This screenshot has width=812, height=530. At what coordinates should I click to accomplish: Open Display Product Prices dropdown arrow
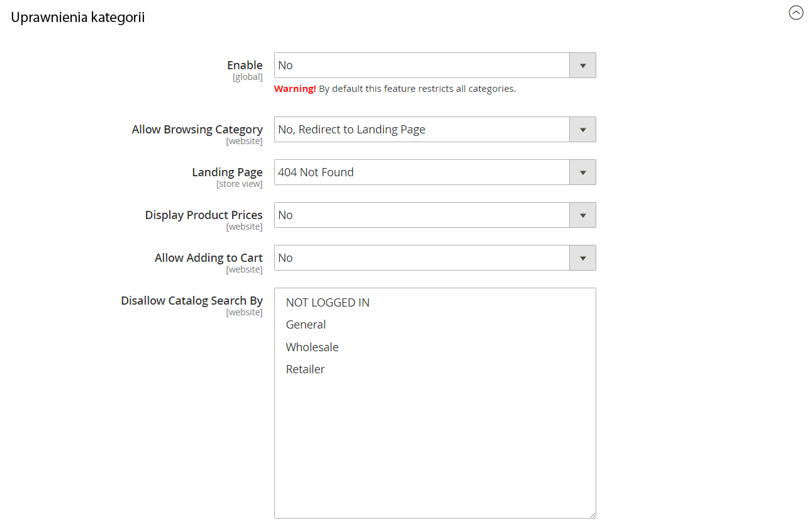pos(582,215)
